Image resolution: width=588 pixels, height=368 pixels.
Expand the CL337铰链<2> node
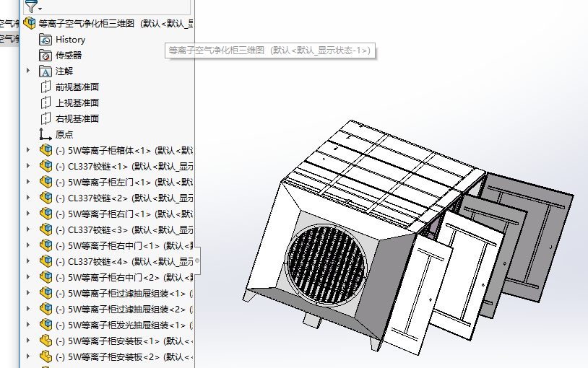28,198
